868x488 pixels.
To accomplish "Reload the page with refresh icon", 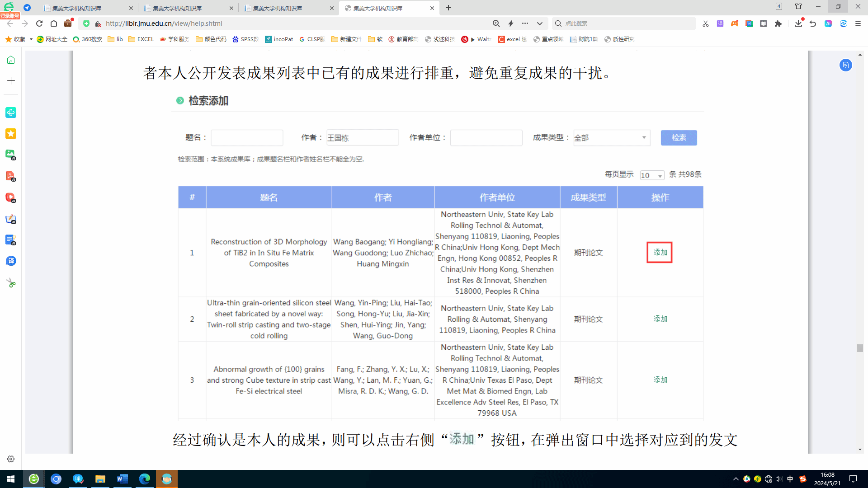I will (x=39, y=23).
